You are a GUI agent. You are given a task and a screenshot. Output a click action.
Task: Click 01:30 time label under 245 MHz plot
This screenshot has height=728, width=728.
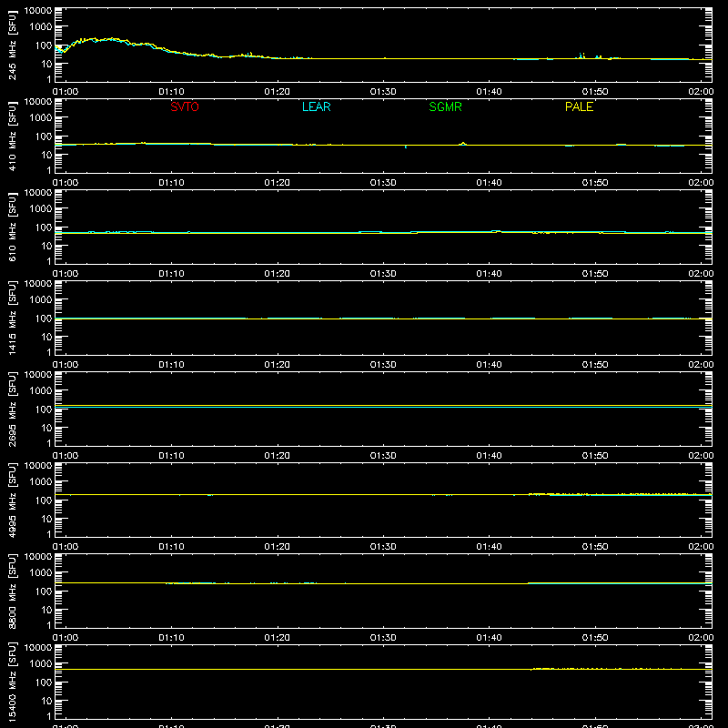(x=383, y=92)
